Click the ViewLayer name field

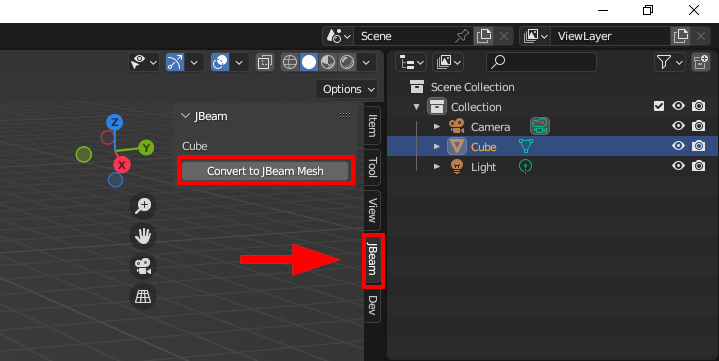pos(611,36)
